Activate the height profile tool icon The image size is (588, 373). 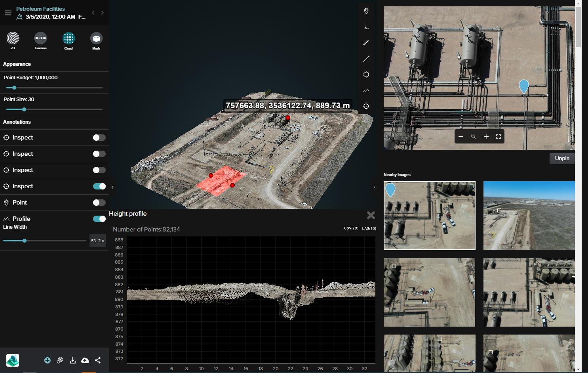point(366,90)
